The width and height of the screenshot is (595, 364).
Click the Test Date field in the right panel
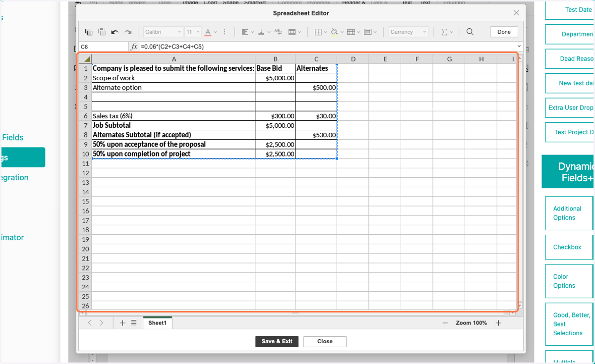pyautogui.click(x=570, y=9)
